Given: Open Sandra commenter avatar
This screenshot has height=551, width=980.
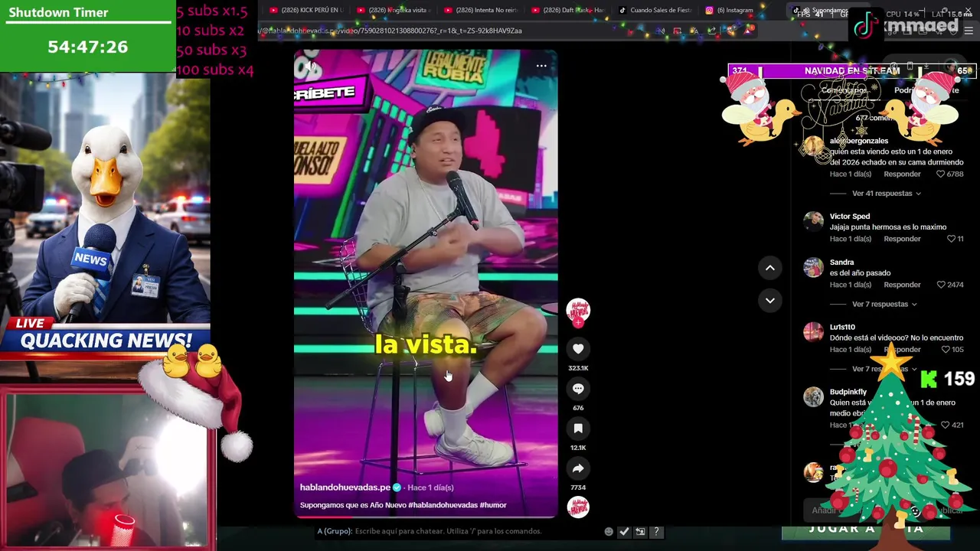Looking at the screenshot, I should pyautogui.click(x=813, y=267).
